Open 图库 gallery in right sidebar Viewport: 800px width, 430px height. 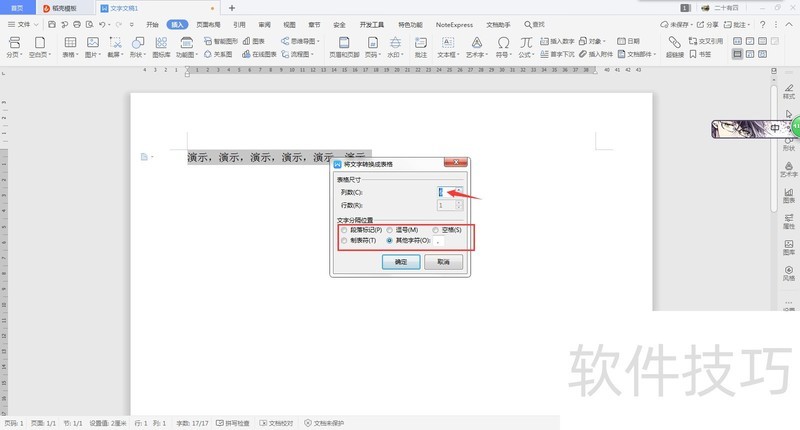point(789,247)
